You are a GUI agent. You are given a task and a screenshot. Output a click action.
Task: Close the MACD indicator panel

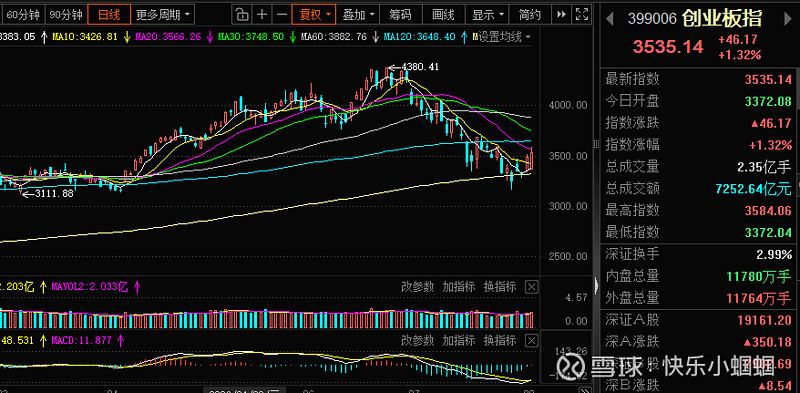pos(532,340)
